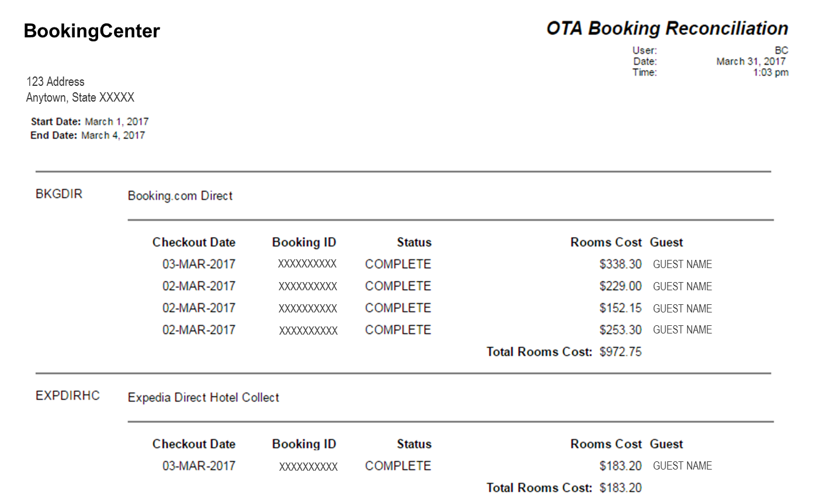Click the Start Date value March 1, 2017
This screenshot has height=504, width=815.
[117, 122]
